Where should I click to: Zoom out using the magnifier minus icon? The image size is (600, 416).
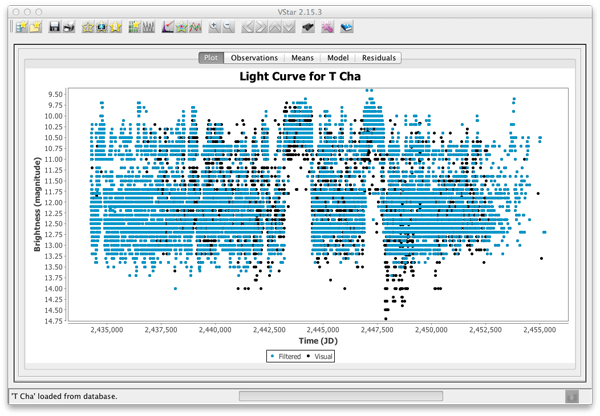coord(229,27)
